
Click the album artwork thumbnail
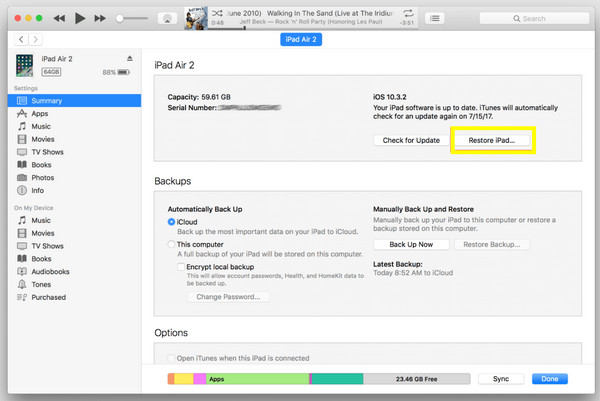[x=196, y=18]
